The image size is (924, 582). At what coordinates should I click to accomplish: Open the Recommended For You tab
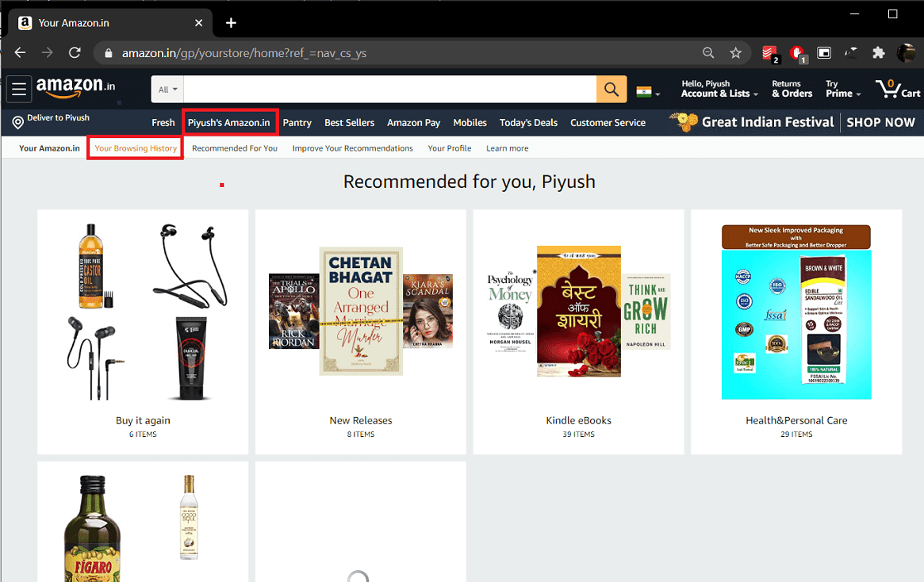pyautogui.click(x=234, y=147)
